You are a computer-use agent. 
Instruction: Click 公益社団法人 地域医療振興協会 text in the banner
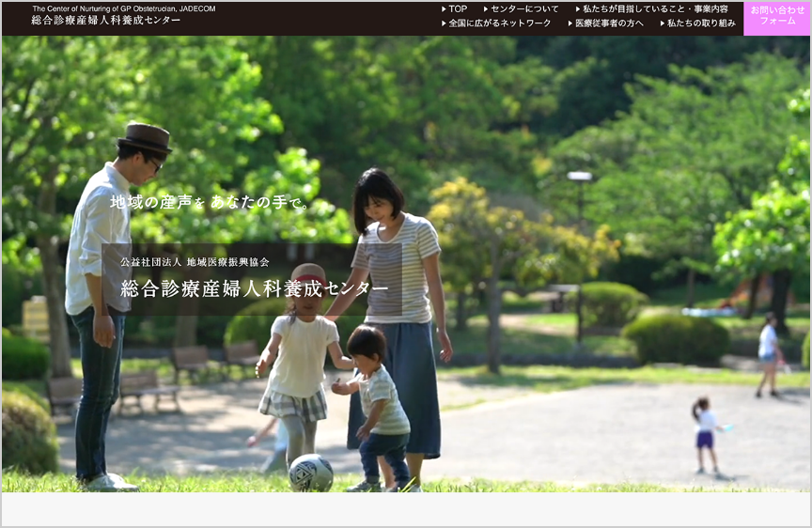coord(195,262)
